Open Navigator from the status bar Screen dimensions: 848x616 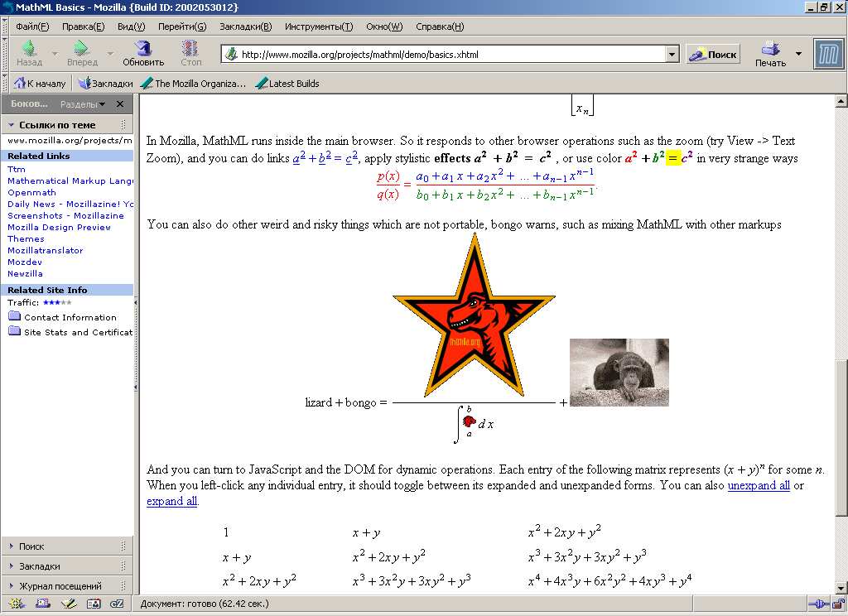pyautogui.click(x=17, y=604)
